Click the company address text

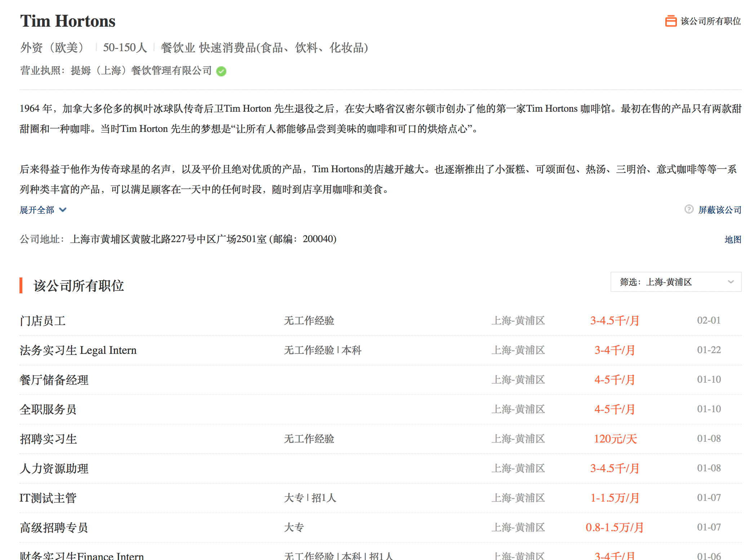203,239
